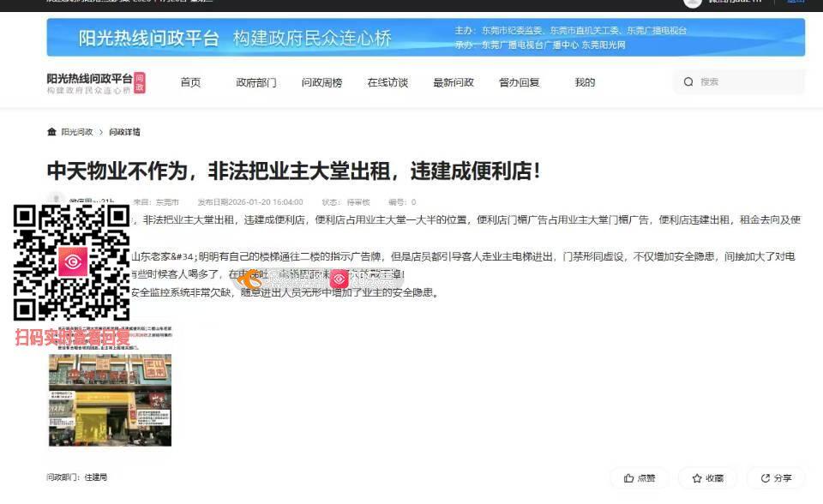This screenshot has height=504, width=823.
Task: Click the star 收藏 favorite button
Action: tap(707, 478)
